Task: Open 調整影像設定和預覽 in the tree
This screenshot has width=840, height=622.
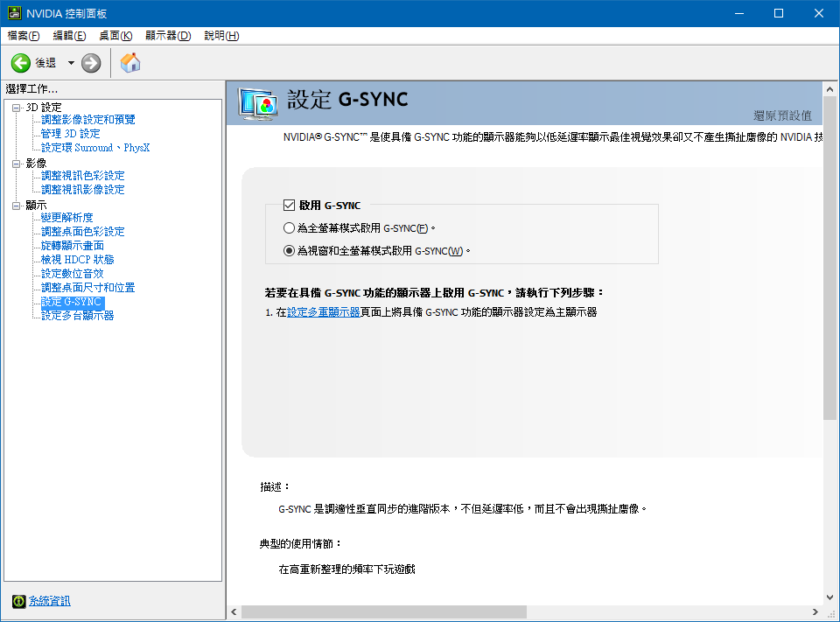Action: [88, 120]
